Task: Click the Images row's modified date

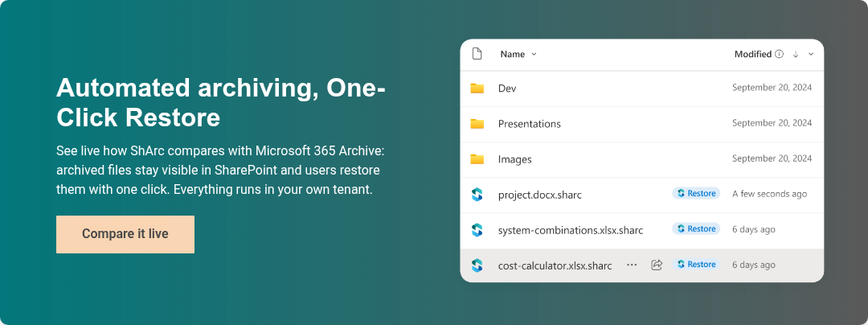Action: pos(772,158)
